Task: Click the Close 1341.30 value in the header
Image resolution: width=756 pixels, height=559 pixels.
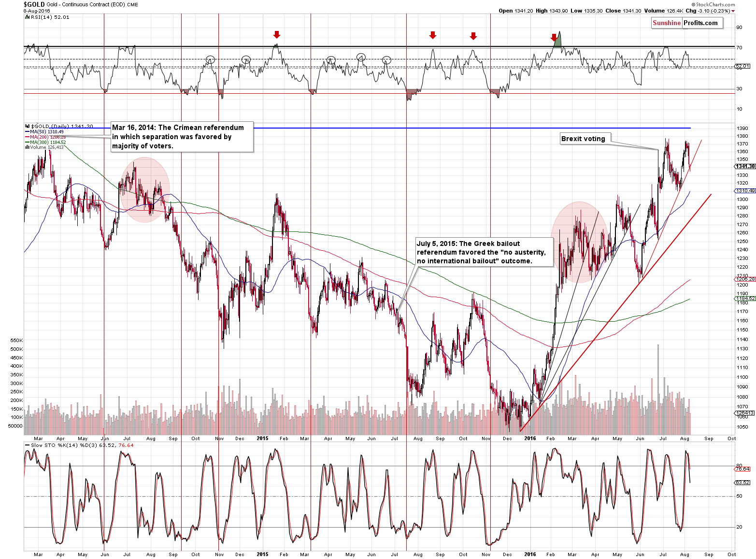Action: [x=624, y=11]
